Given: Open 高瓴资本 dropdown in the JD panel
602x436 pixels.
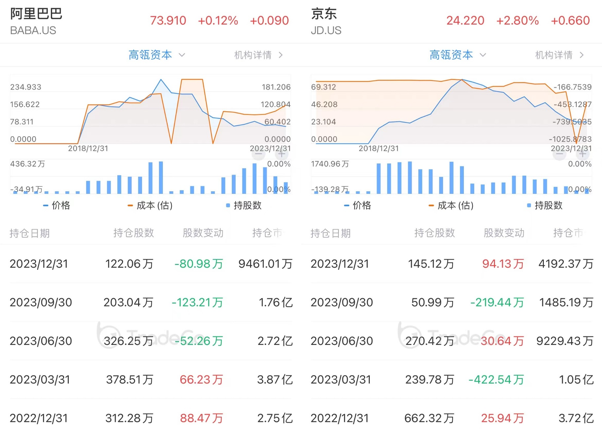Looking at the screenshot, I should (x=458, y=55).
